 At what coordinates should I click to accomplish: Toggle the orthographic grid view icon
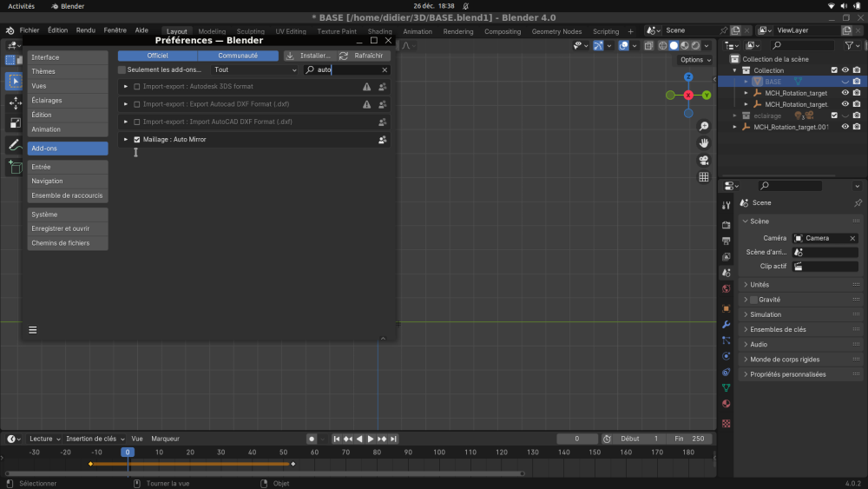704,177
